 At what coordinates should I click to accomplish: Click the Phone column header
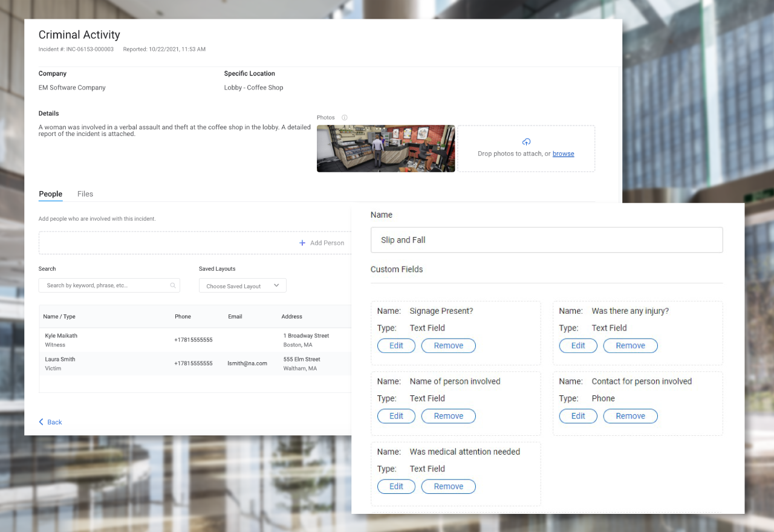tap(183, 317)
